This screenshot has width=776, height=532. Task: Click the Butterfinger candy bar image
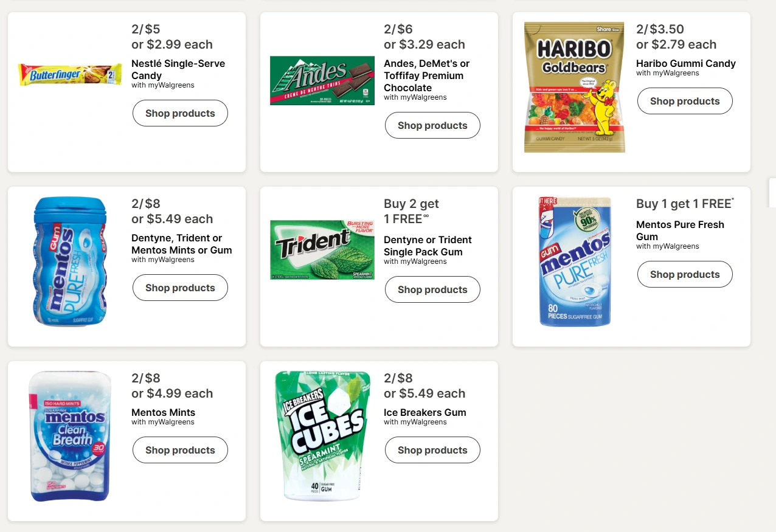click(x=70, y=74)
